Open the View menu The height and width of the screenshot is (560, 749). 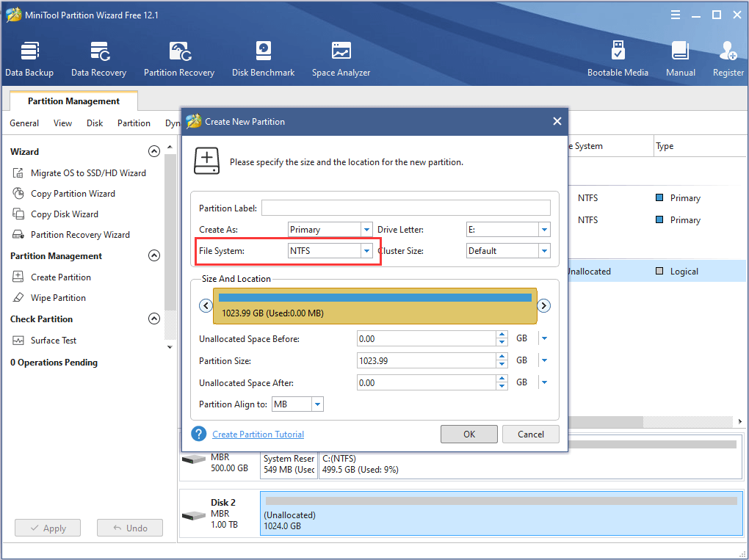tap(62, 123)
